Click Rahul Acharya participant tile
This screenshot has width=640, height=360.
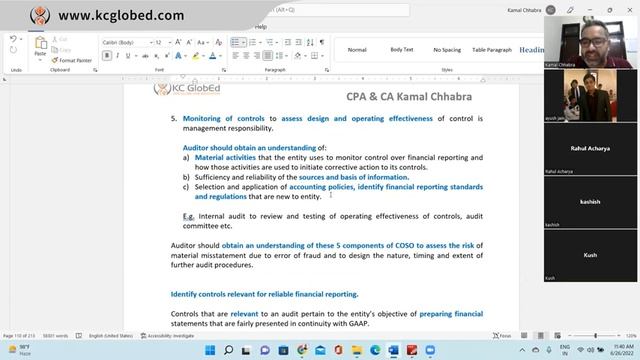click(590, 149)
